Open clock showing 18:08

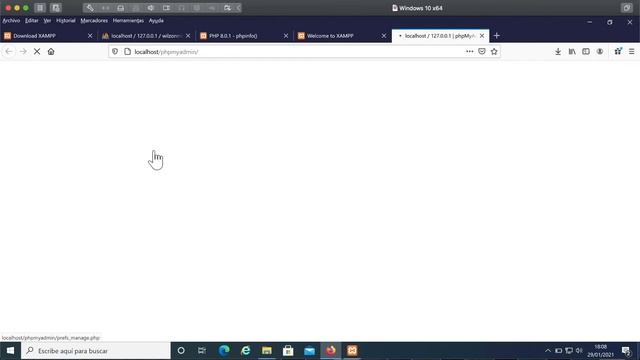click(600, 351)
